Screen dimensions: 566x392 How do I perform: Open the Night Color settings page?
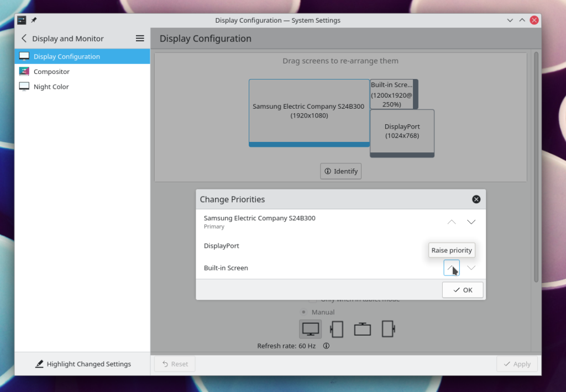[x=82, y=87]
